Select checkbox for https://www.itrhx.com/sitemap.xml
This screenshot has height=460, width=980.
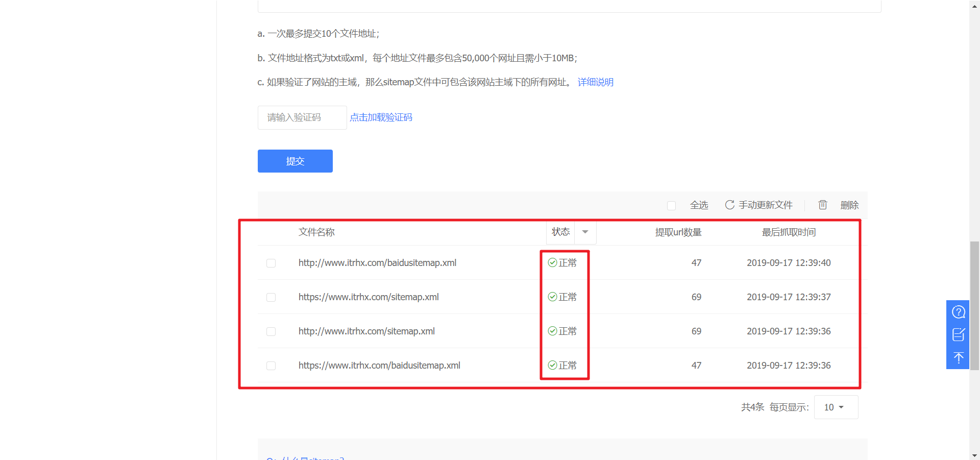[271, 297]
